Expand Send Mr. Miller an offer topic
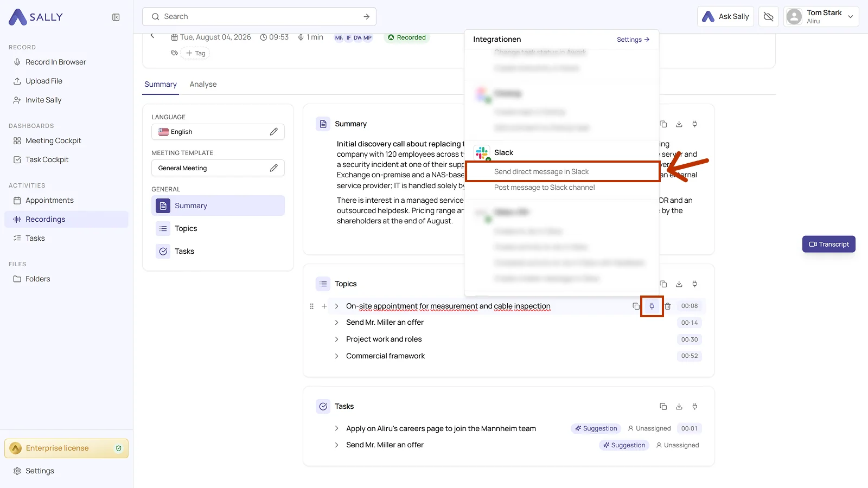This screenshot has width=868, height=488. click(x=336, y=323)
